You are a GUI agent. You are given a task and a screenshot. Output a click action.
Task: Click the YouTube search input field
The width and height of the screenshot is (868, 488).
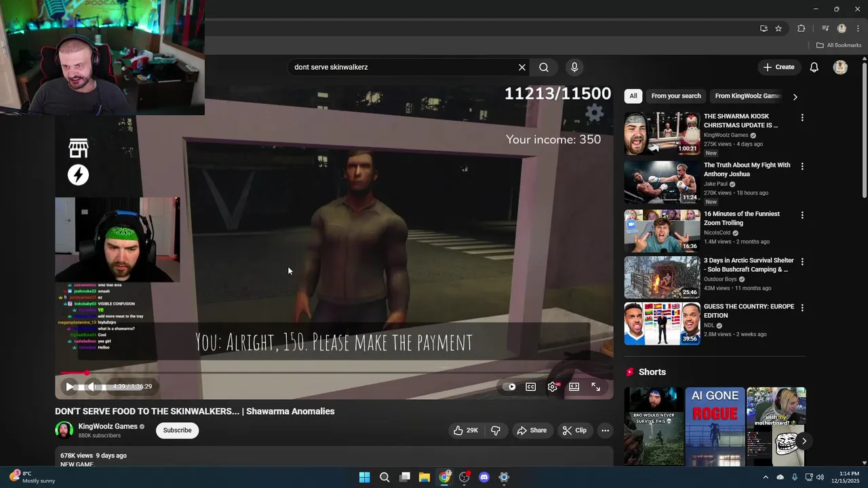coord(403,67)
